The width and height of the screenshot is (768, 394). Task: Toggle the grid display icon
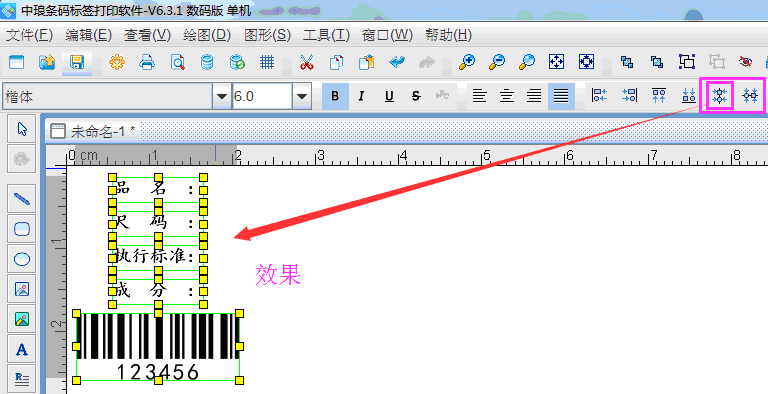[x=267, y=62]
